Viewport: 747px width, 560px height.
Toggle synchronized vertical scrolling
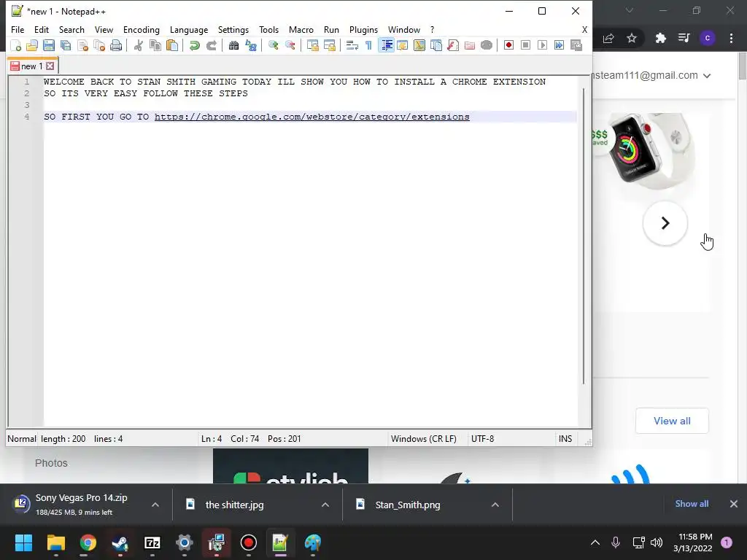pyautogui.click(x=312, y=45)
